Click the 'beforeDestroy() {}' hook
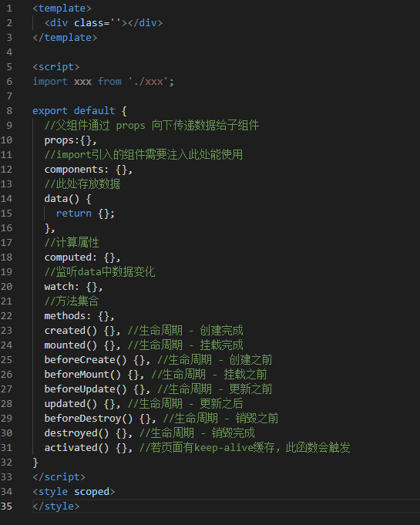 coord(97,419)
